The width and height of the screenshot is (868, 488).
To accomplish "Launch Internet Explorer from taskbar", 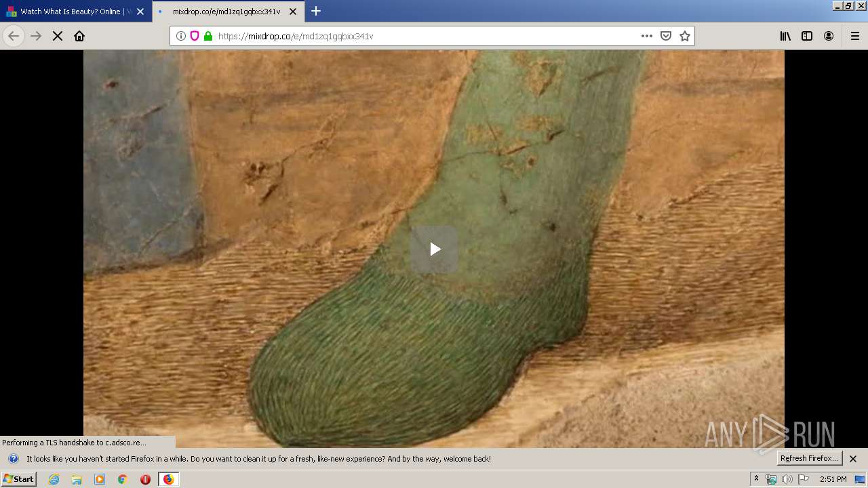I will coord(54,479).
